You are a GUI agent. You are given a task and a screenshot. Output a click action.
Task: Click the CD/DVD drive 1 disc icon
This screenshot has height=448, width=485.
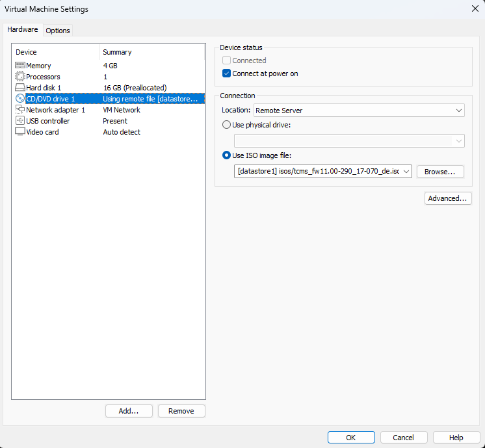(x=20, y=99)
